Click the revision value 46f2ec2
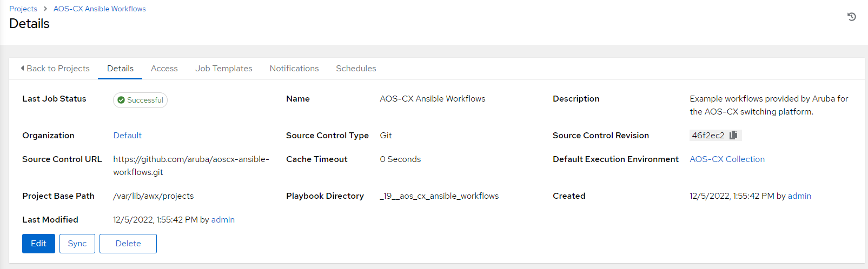 point(708,136)
